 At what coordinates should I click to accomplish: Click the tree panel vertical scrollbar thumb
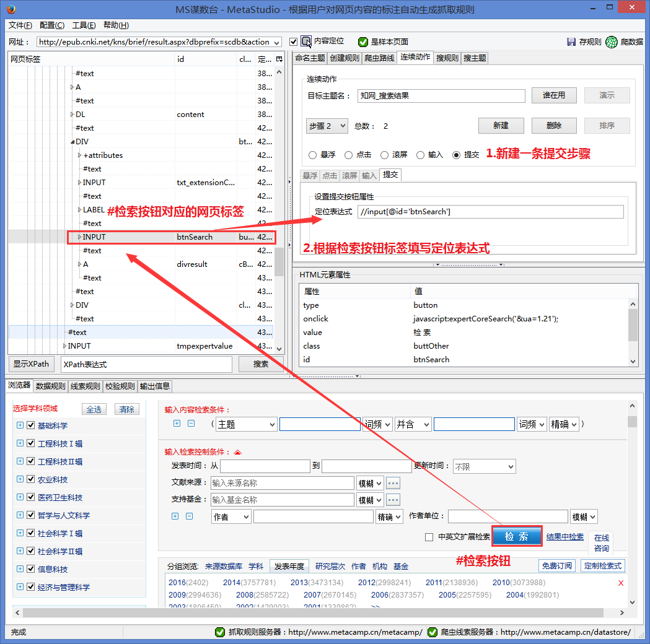[279, 262]
